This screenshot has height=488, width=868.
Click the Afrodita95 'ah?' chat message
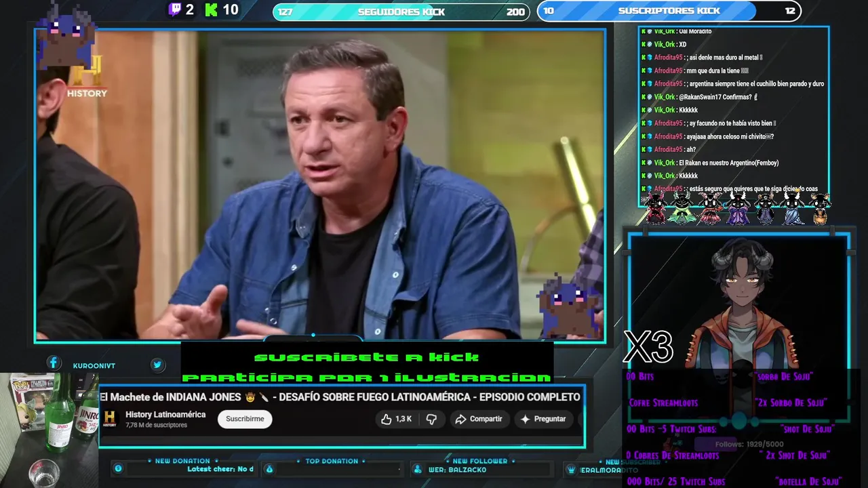tap(668, 150)
